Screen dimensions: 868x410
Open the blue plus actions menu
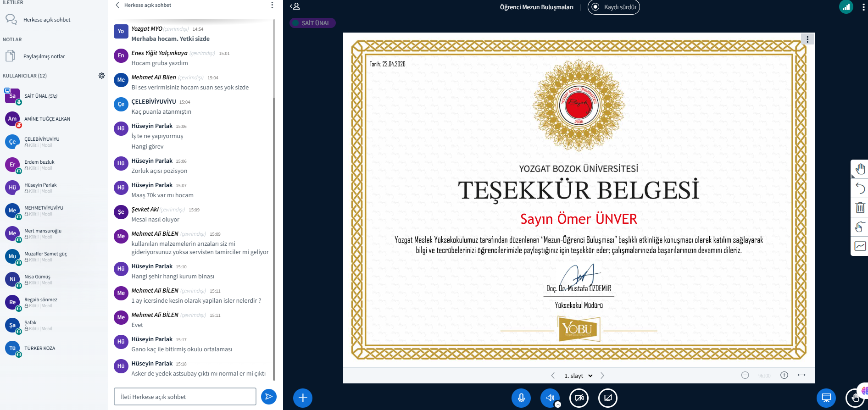pos(303,398)
